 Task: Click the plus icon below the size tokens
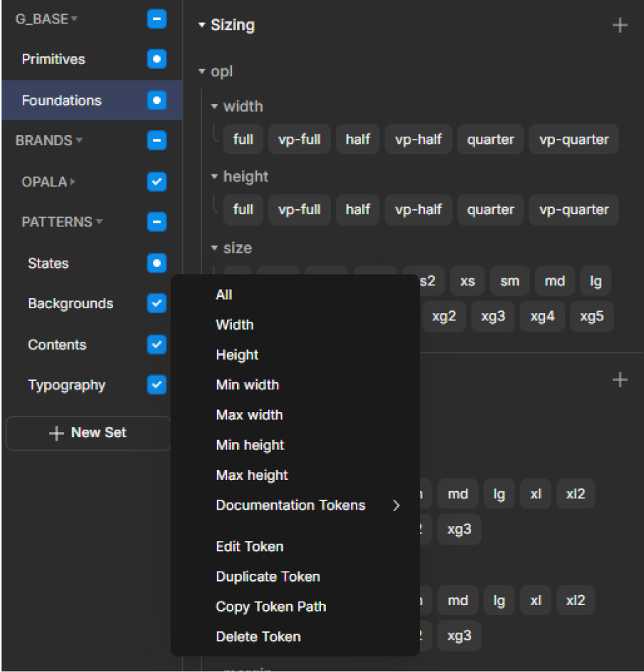[620, 380]
